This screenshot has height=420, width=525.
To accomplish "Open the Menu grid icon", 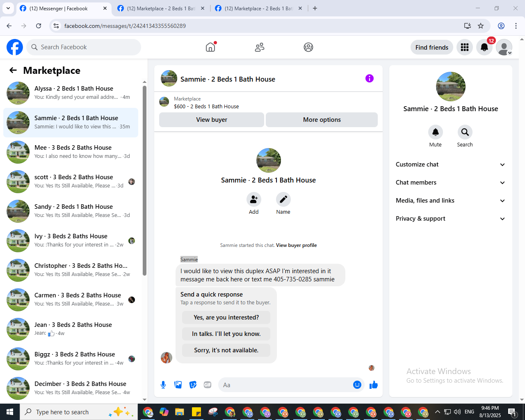I will [465, 47].
